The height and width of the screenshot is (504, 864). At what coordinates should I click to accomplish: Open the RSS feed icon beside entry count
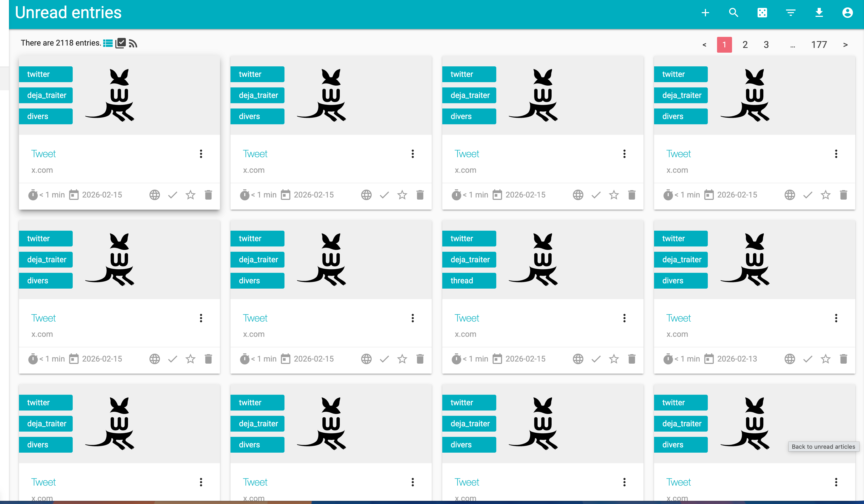[133, 43]
